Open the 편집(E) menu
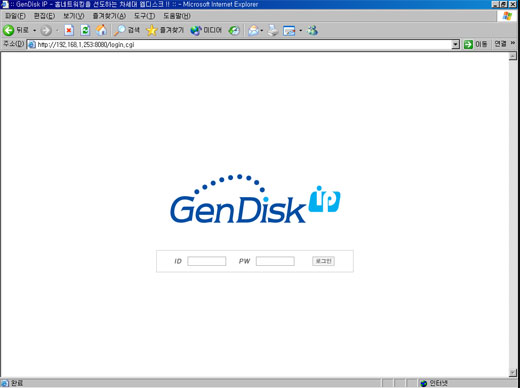The height and width of the screenshot is (388, 520). coord(44,16)
